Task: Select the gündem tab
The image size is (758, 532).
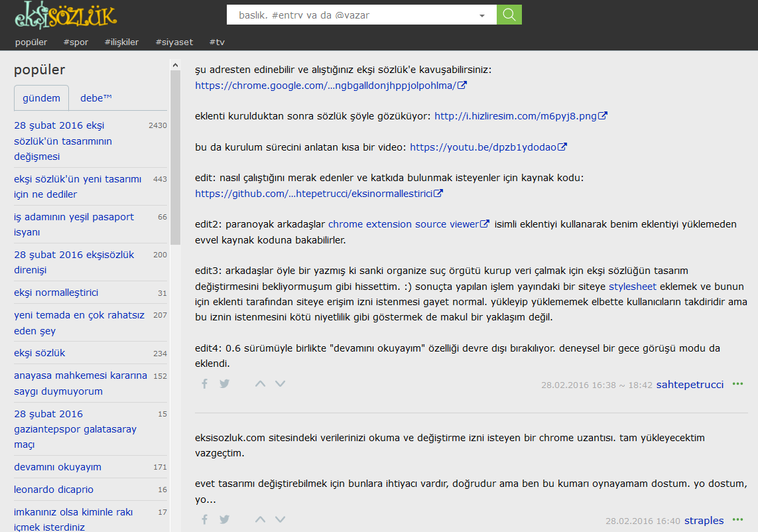Action: [x=41, y=98]
